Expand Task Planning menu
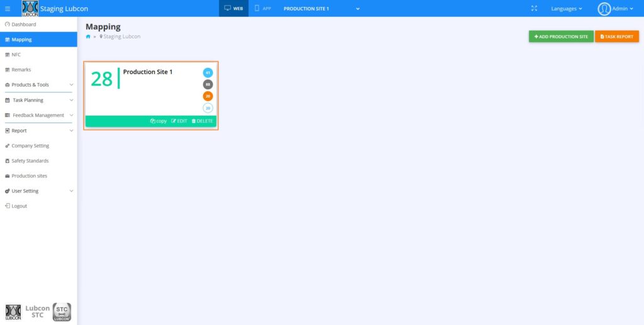The height and width of the screenshot is (325, 644). (38, 100)
